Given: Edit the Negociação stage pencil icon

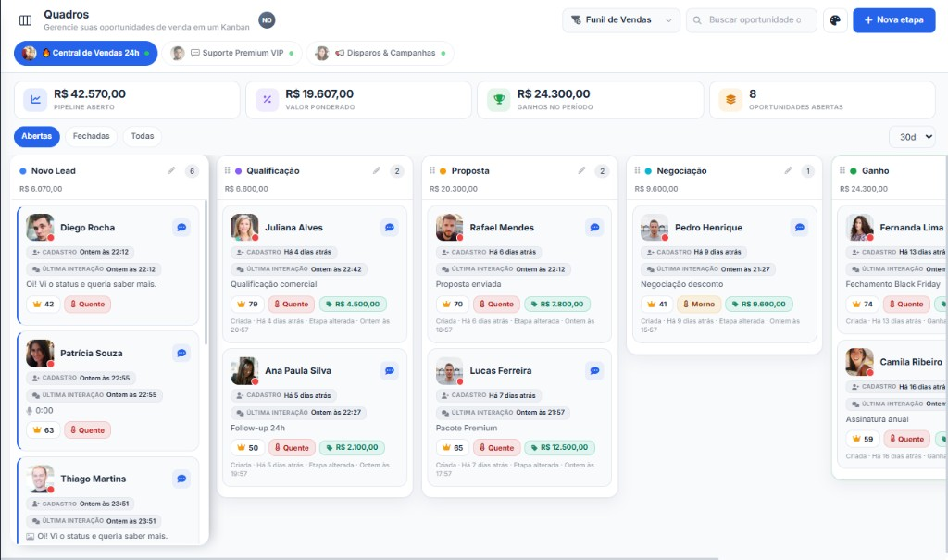Looking at the screenshot, I should click(788, 170).
